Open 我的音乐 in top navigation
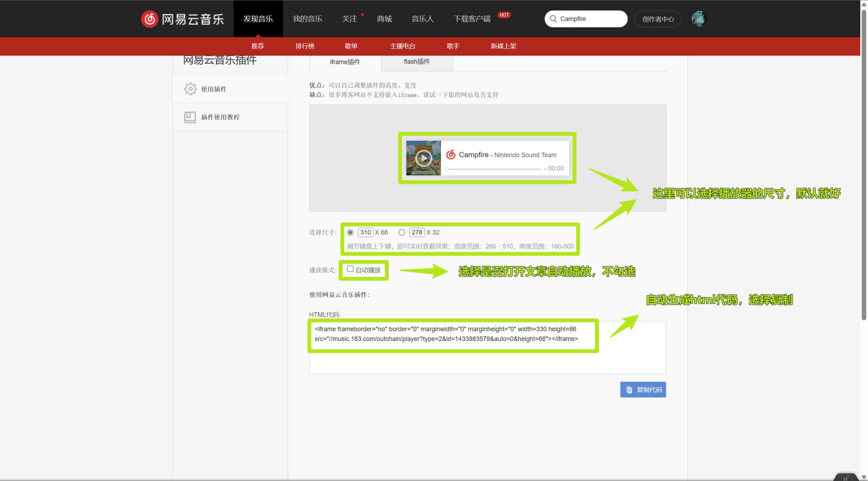Viewport: 868px width, 481px height. (x=307, y=19)
